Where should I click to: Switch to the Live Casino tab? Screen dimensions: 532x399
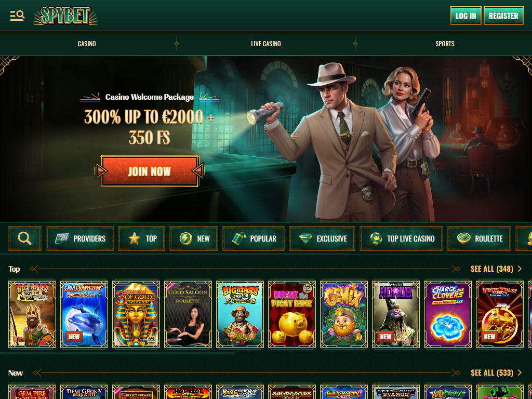click(266, 44)
